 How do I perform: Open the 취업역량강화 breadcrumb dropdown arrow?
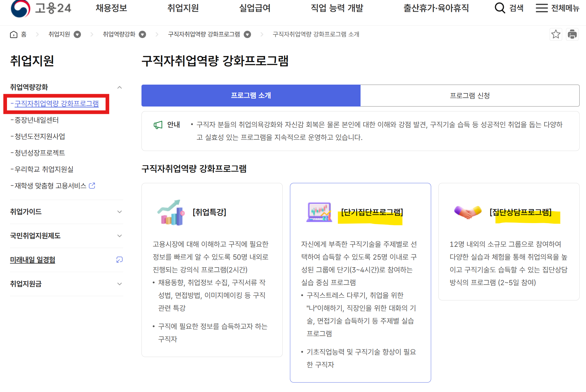(x=142, y=34)
